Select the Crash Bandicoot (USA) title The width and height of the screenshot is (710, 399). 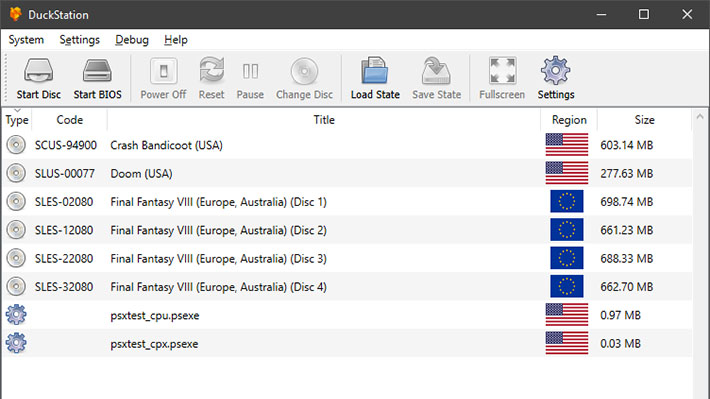[167, 145]
